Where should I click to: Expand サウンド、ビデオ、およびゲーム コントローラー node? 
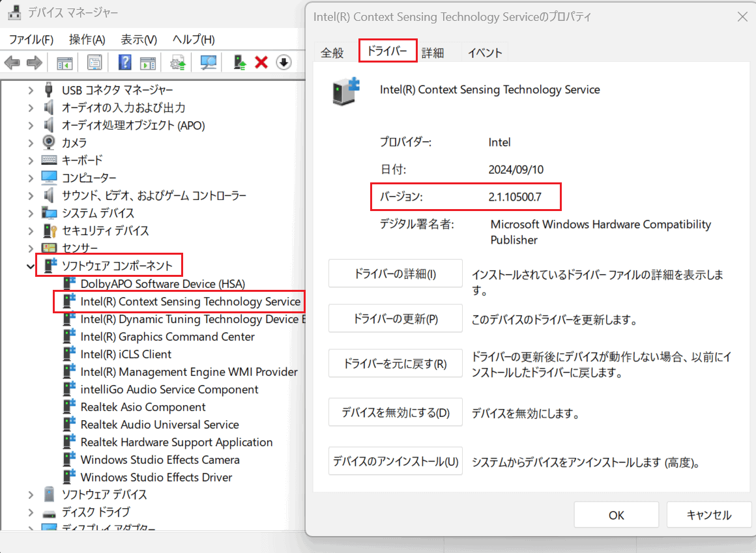pyautogui.click(x=31, y=195)
